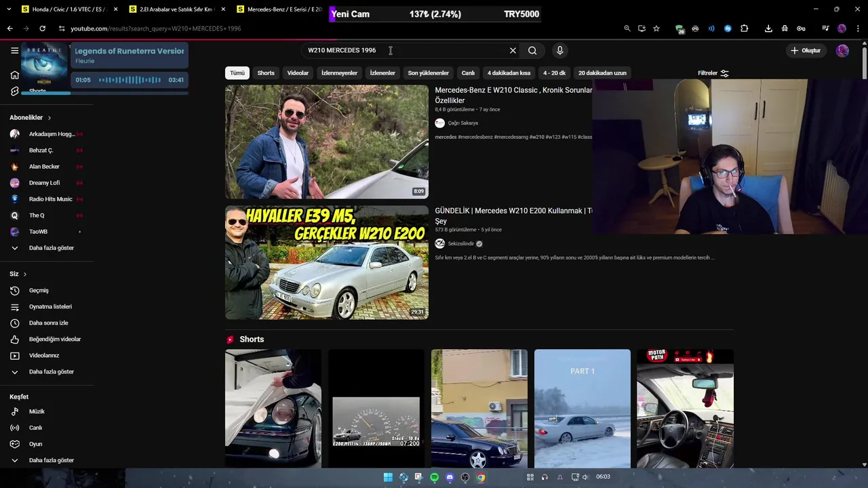
Task: Click the Home icon in left sidebar
Action: pyautogui.click(x=15, y=75)
